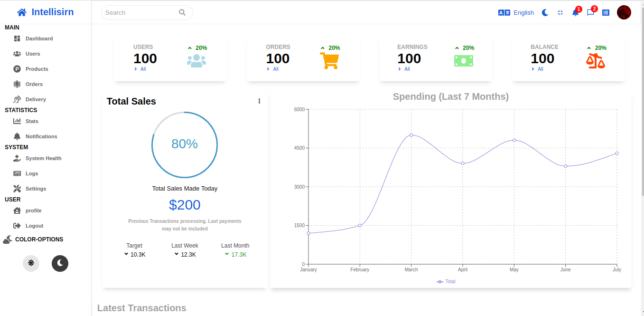Open chat messages icon with badge 2
This screenshot has width=644, height=316.
(591, 12)
